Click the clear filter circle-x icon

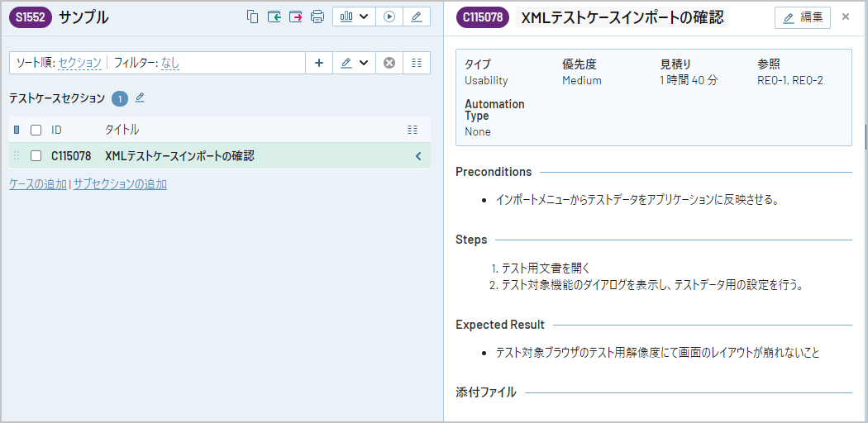tap(389, 63)
